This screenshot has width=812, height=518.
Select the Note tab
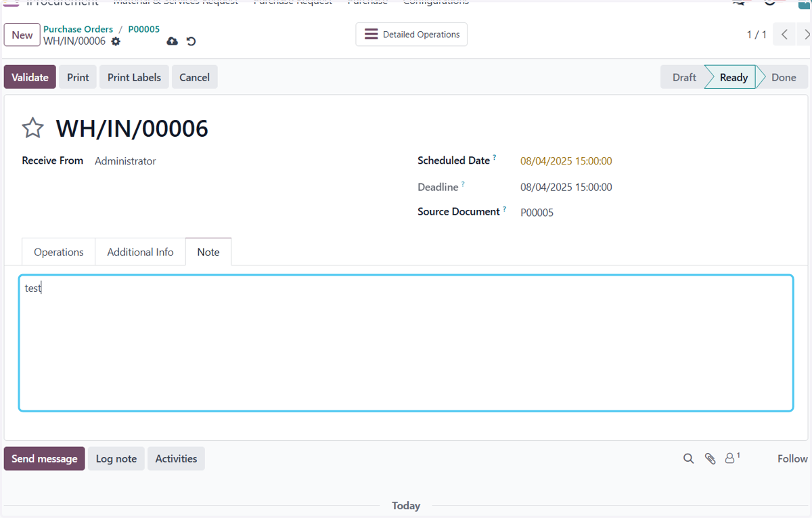tap(208, 252)
